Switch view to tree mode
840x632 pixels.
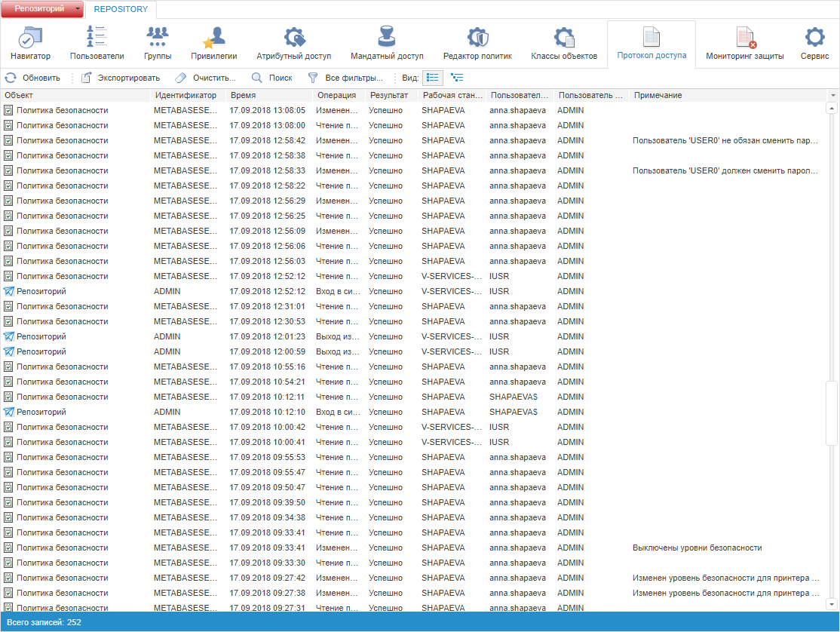457,78
